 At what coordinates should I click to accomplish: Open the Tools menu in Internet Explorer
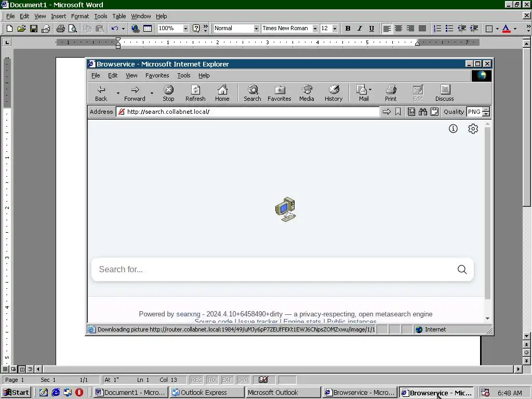pyautogui.click(x=183, y=75)
